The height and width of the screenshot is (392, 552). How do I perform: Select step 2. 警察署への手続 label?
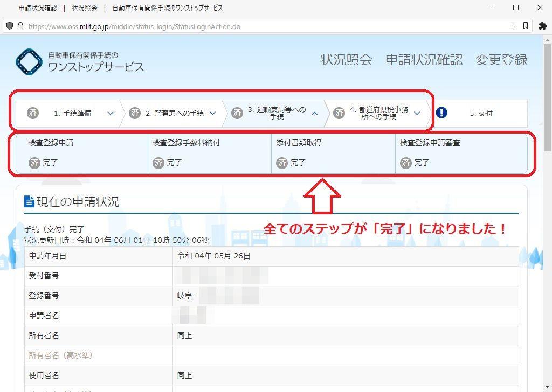(175, 113)
